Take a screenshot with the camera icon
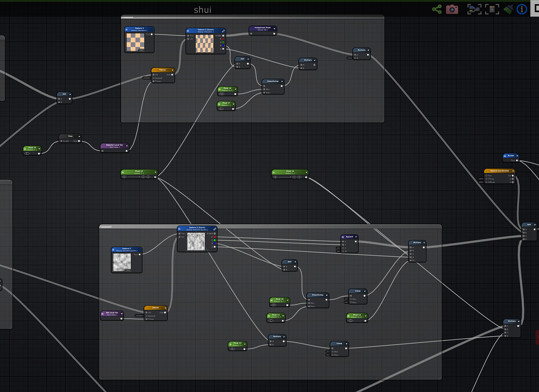The image size is (539, 392). pyautogui.click(x=452, y=9)
